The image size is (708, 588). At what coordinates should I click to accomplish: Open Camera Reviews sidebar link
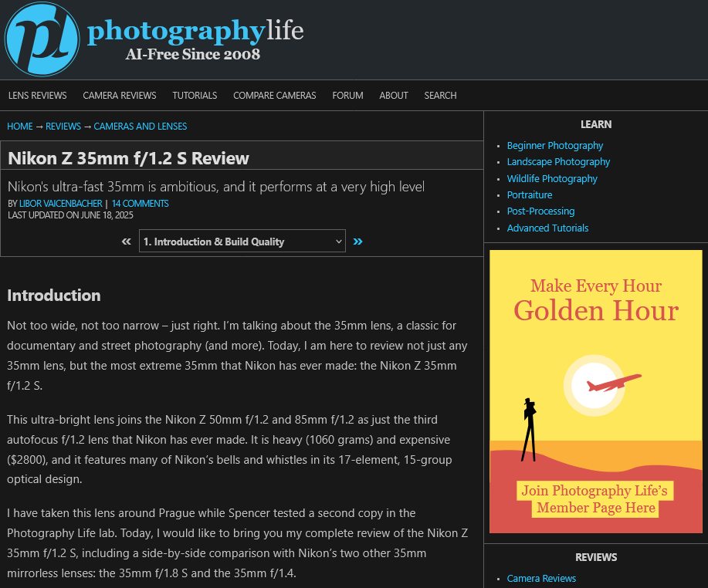point(541,578)
